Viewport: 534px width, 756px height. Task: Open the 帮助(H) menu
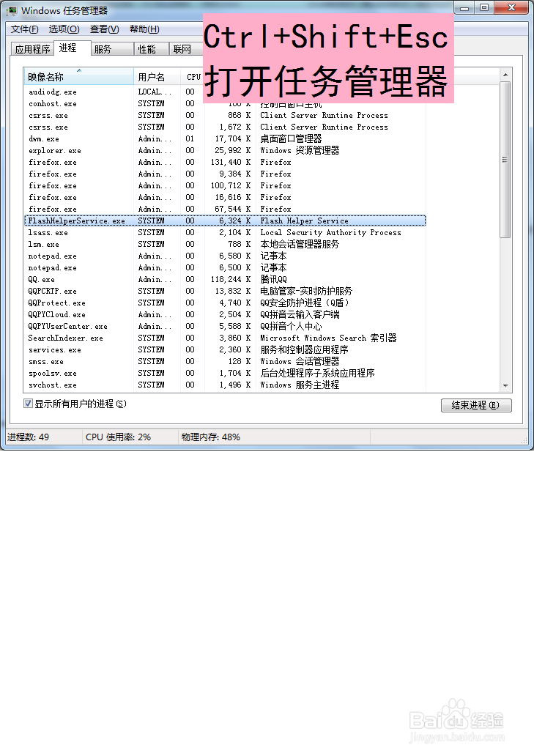[x=144, y=29]
